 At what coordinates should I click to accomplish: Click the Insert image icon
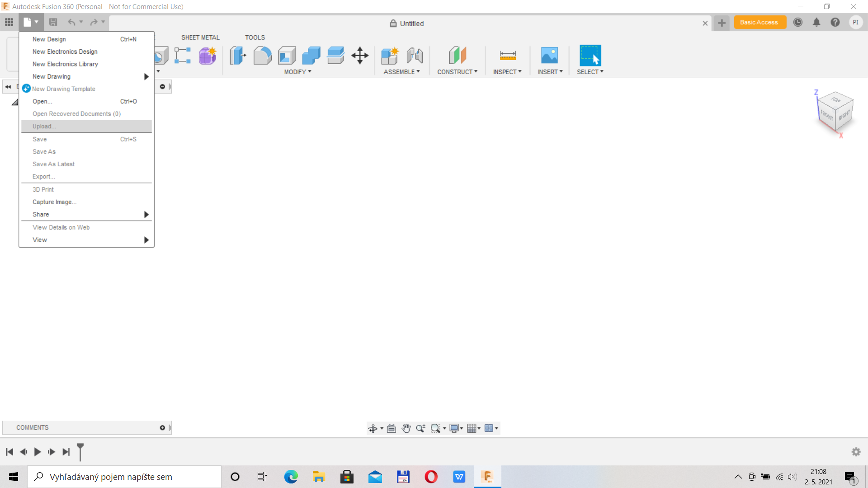coord(549,56)
